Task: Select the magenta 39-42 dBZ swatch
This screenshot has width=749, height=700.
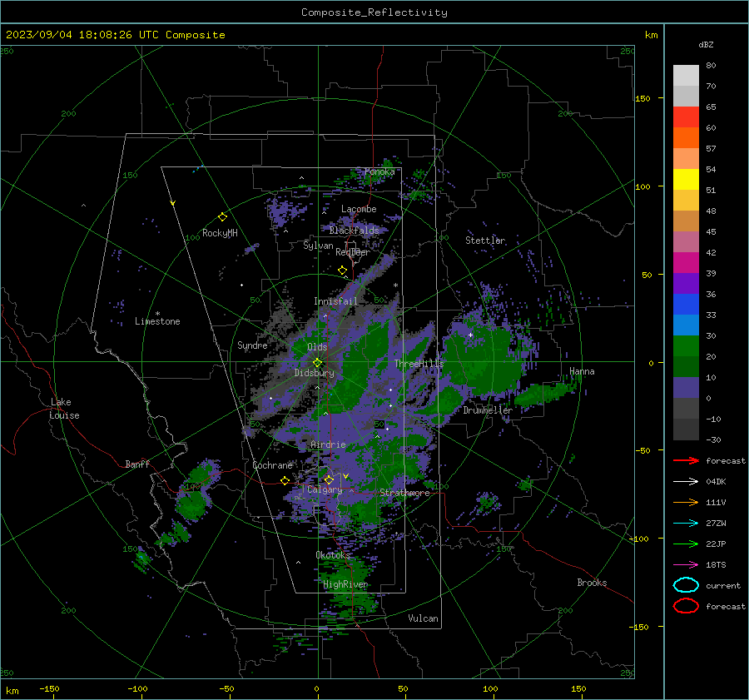Action: [686, 263]
